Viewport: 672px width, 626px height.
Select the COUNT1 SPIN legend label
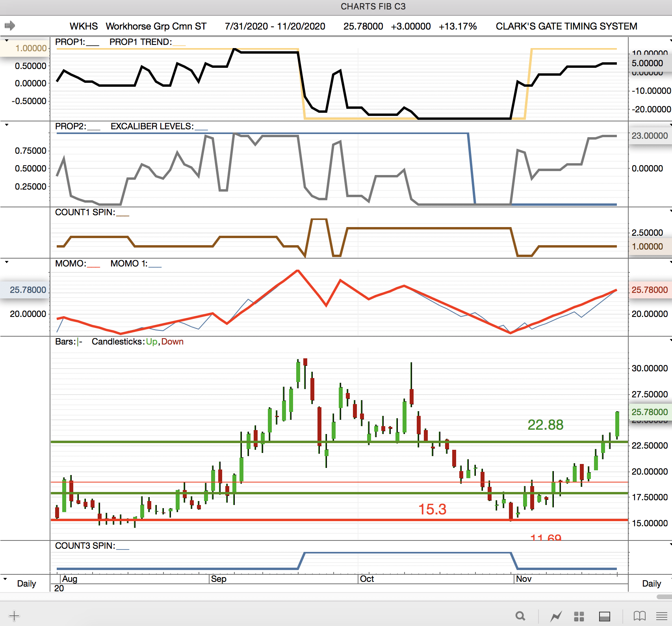pos(85,212)
